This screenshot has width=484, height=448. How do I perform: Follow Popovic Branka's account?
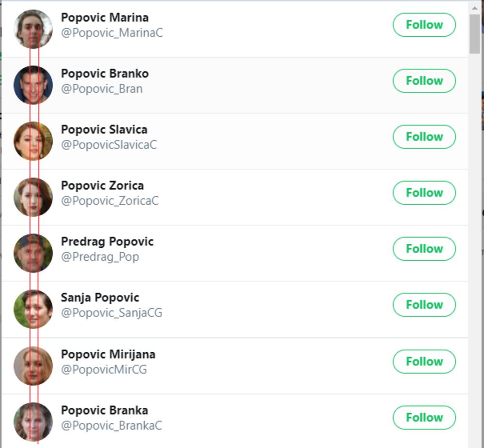coord(424,418)
